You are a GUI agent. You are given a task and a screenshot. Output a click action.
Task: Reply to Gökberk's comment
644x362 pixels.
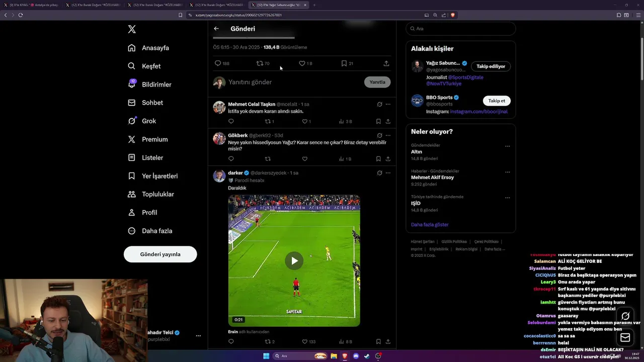coord(231,159)
